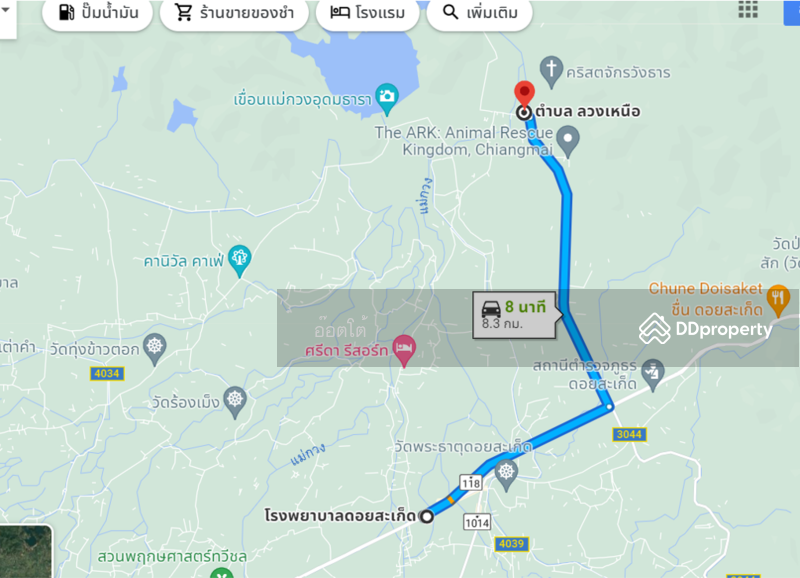The width and height of the screenshot is (800, 578).
Task: Click the Mae Kuang Dam camera icon
Action: [387, 99]
